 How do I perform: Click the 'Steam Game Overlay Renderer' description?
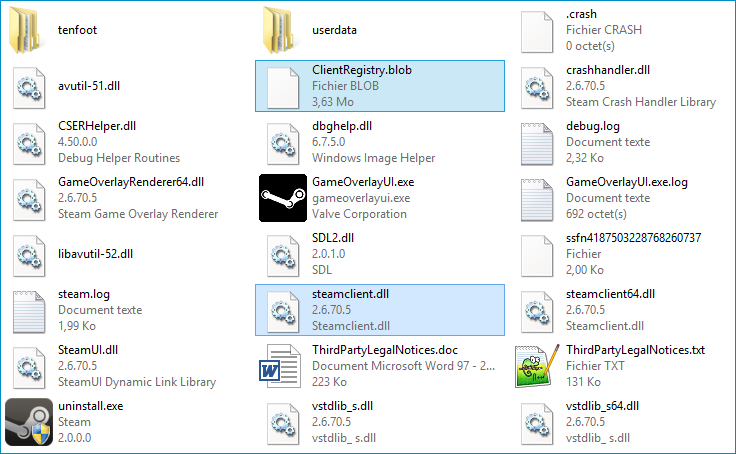tap(138, 214)
